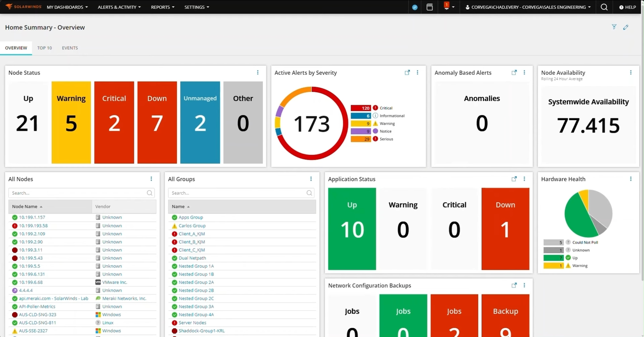Image resolution: width=644 pixels, height=337 pixels.
Task: Click the pencil icon to edit dashboard
Action: (626, 27)
